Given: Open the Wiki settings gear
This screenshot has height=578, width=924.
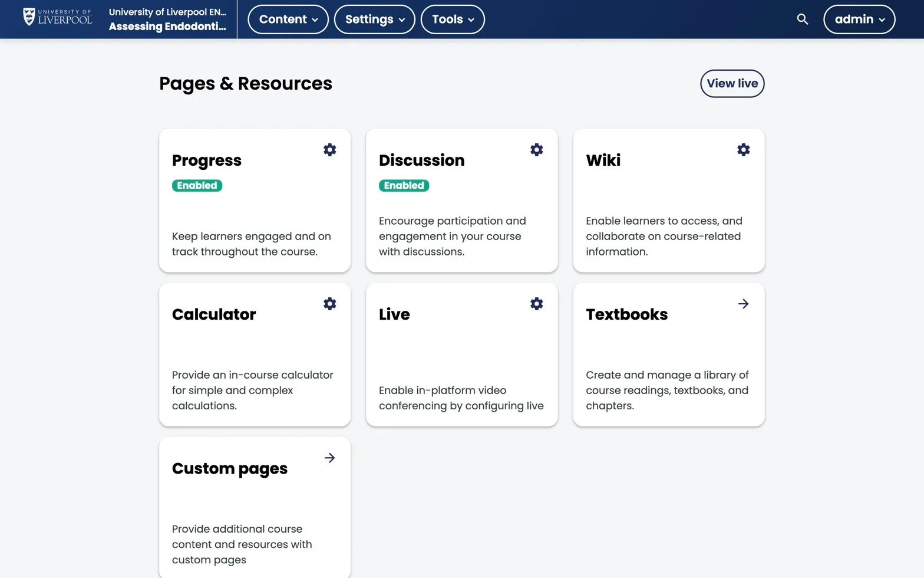Looking at the screenshot, I should [744, 150].
